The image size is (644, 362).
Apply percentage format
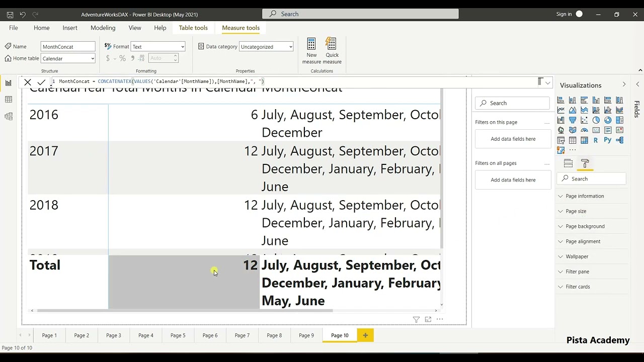122,58
